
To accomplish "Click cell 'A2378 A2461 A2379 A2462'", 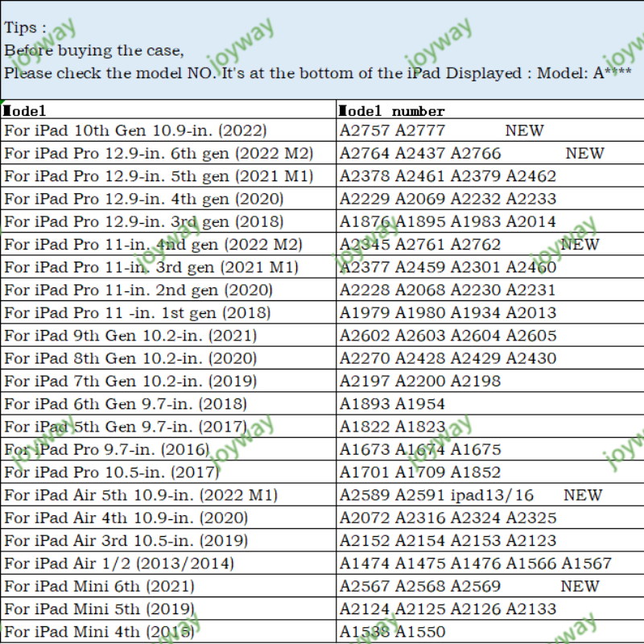I will [x=490, y=175].
